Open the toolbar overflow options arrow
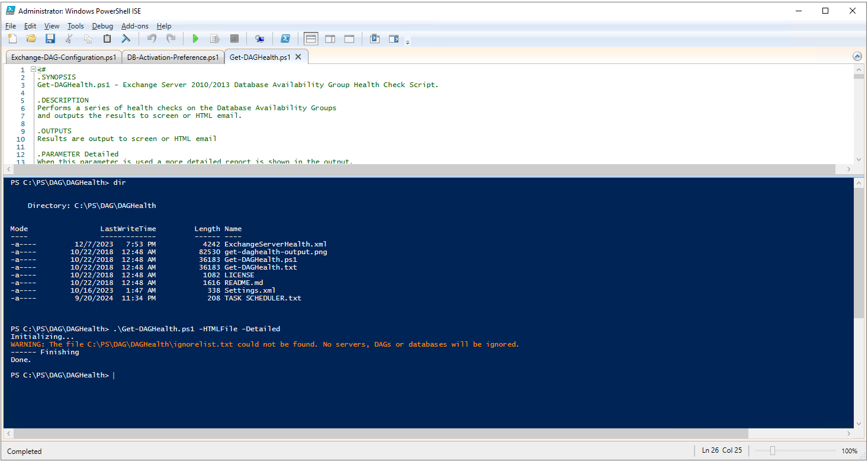The width and height of the screenshot is (868, 461). (x=408, y=42)
